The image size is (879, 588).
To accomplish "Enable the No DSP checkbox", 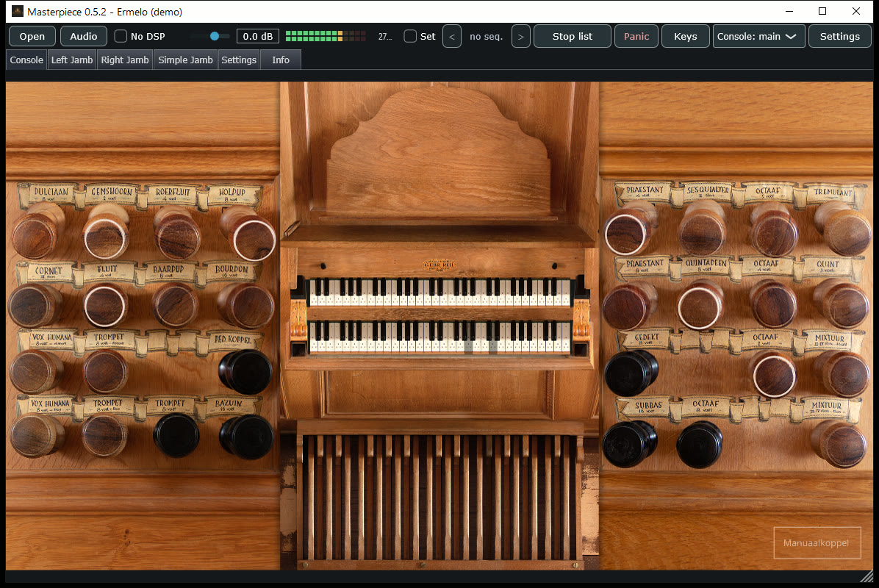I will pos(121,37).
